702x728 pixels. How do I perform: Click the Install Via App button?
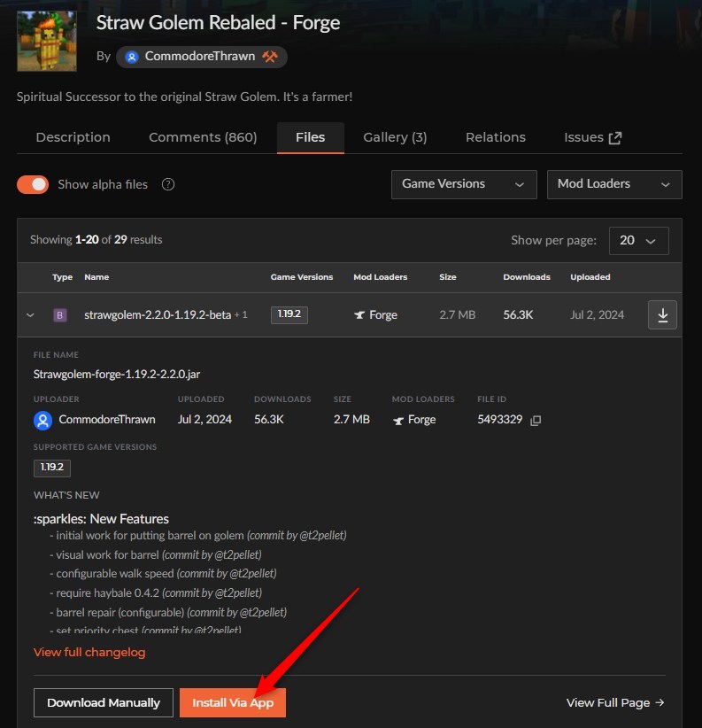coord(233,702)
